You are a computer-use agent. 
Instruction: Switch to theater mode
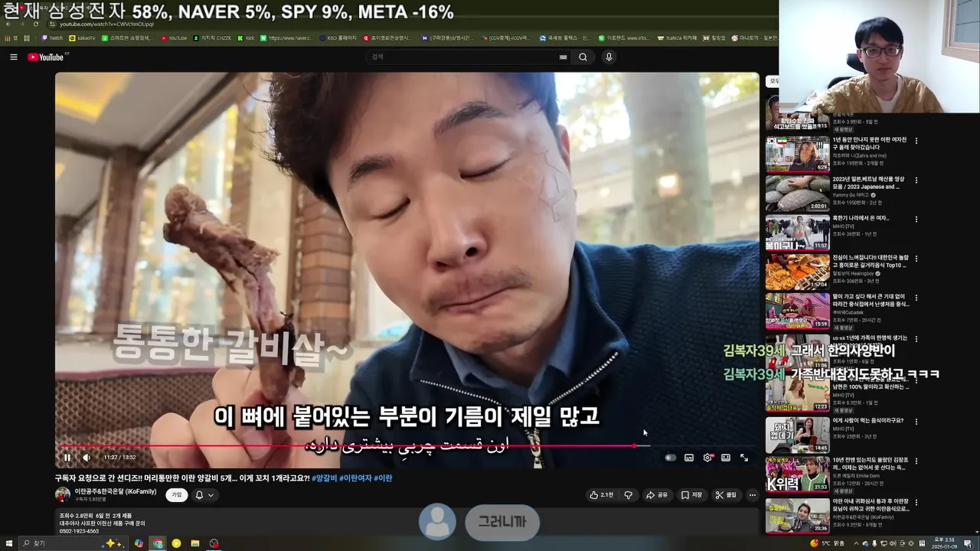click(726, 458)
